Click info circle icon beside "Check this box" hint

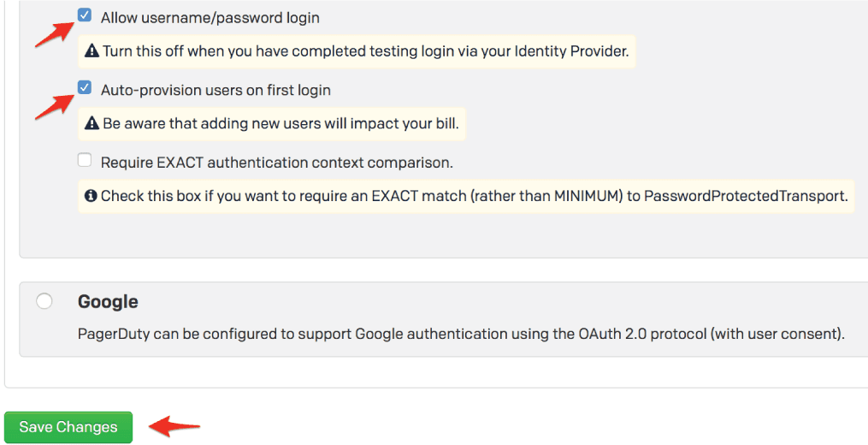tap(91, 196)
